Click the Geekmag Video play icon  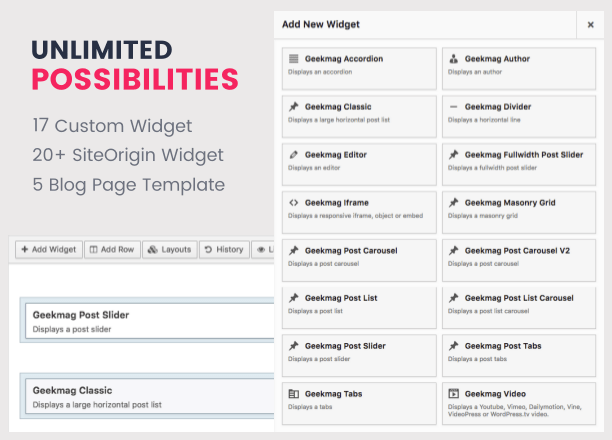(x=454, y=393)
